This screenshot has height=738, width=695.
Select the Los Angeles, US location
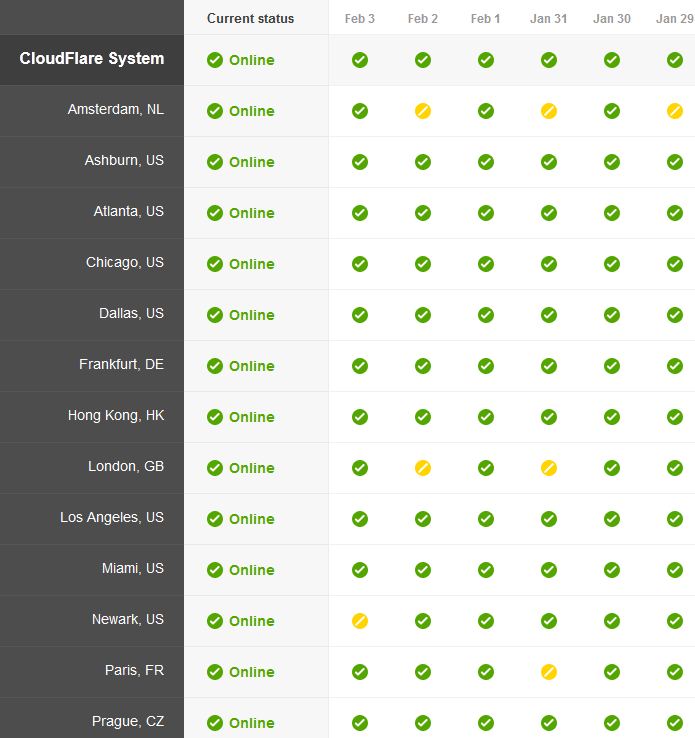click(112, 517)
